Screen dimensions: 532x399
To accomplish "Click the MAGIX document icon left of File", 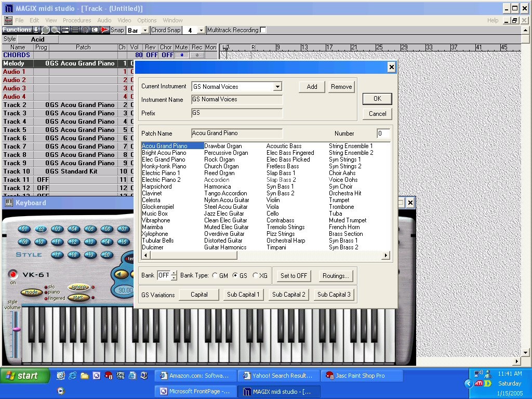I will (8, 20).
